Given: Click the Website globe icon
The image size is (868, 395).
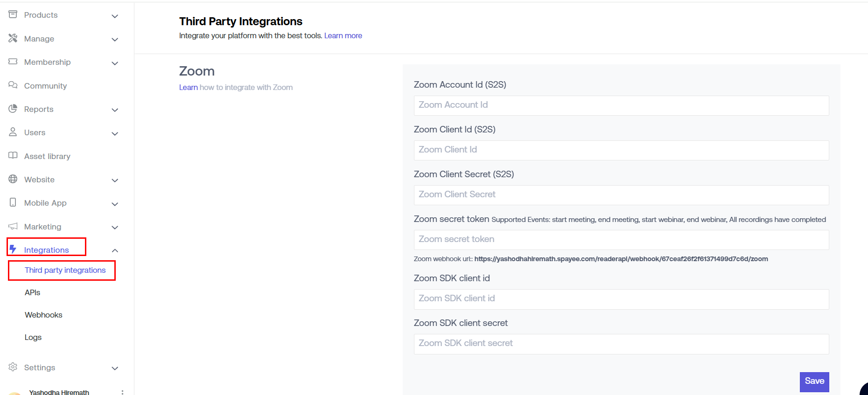Looking at the screenshot, I should click(13, 179).
